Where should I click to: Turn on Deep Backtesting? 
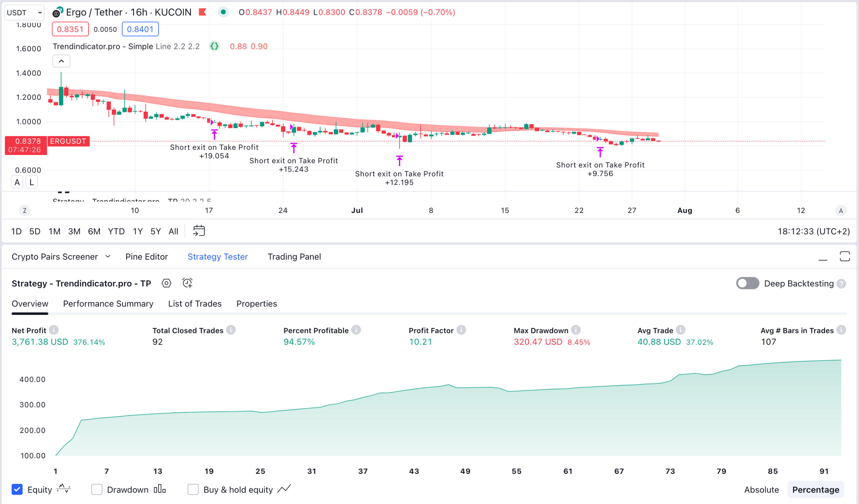click(748, 283)
